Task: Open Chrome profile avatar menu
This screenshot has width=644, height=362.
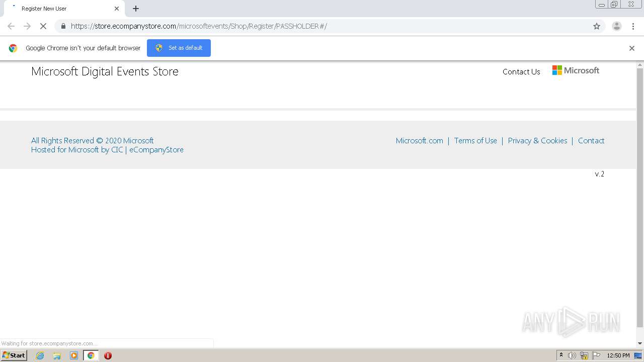Action: coord(616,26)
